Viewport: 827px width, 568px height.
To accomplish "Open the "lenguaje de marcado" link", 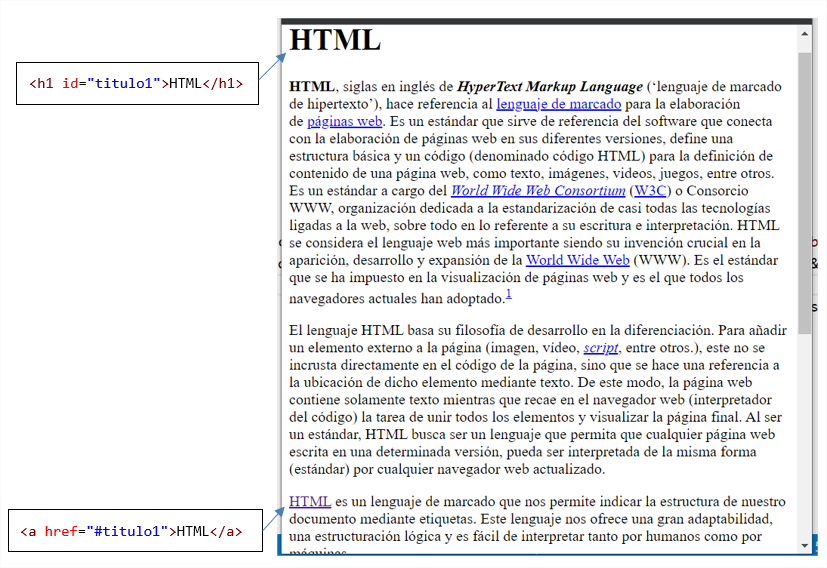I will (558, 104).
